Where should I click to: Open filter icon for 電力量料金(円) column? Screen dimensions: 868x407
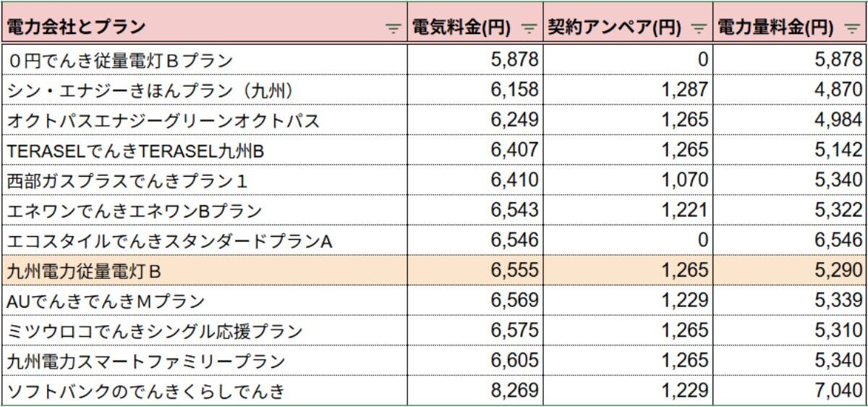[851, 28]
